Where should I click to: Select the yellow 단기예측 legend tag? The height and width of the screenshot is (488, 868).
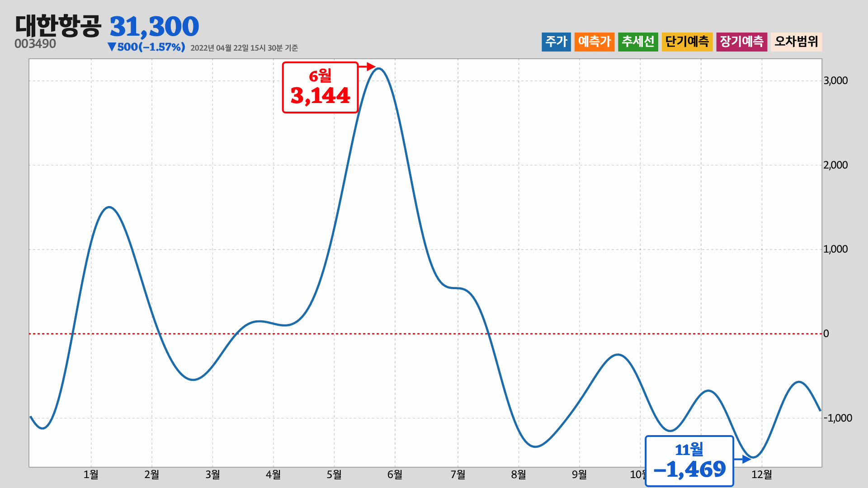click(687, 42)
